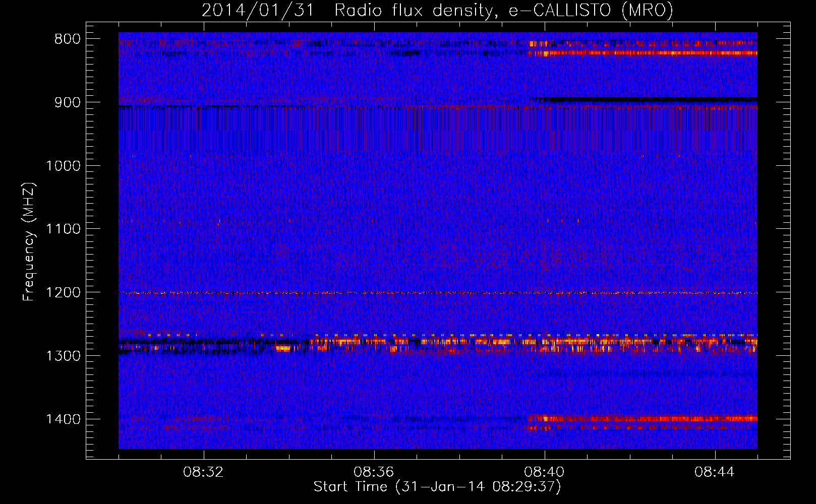Select the '900' frequency axis label
This screenshot has width=816, height=504.
click(67, 103)
